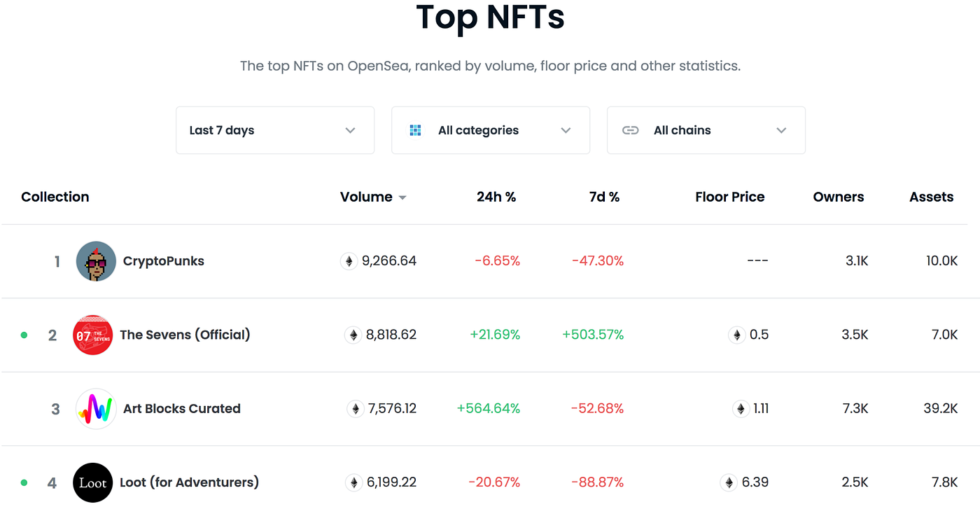980x516 pixels.
Task: Click Art Blocks owners value 7.3K
Action: point(855,409)
